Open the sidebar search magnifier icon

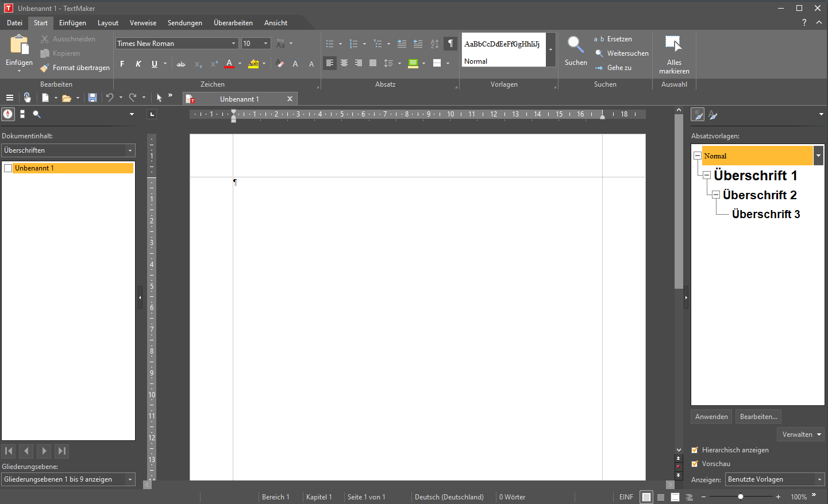(x=37, y=114)
